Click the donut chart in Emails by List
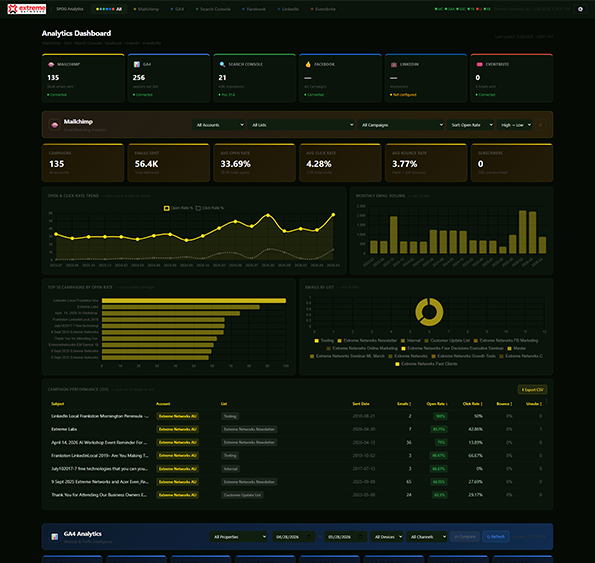The image size is (595, 563). click(x=429, y=312)
